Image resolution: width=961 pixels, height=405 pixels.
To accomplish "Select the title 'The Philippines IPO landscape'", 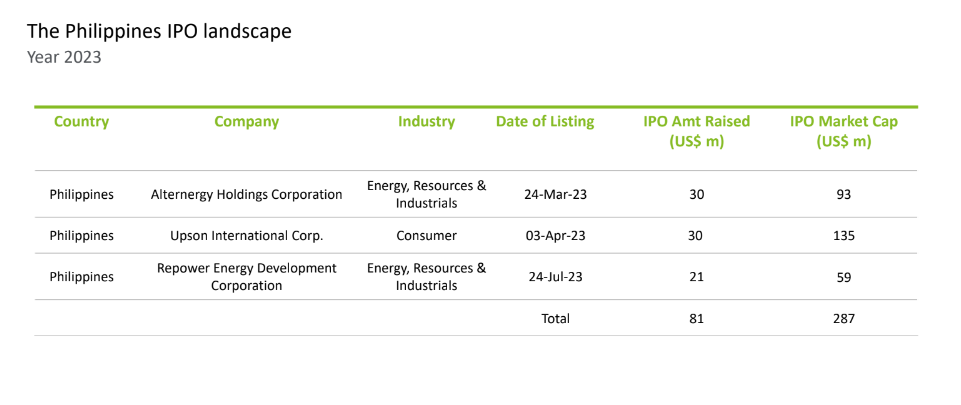I will pyautogui.click(x=159, y=32).
